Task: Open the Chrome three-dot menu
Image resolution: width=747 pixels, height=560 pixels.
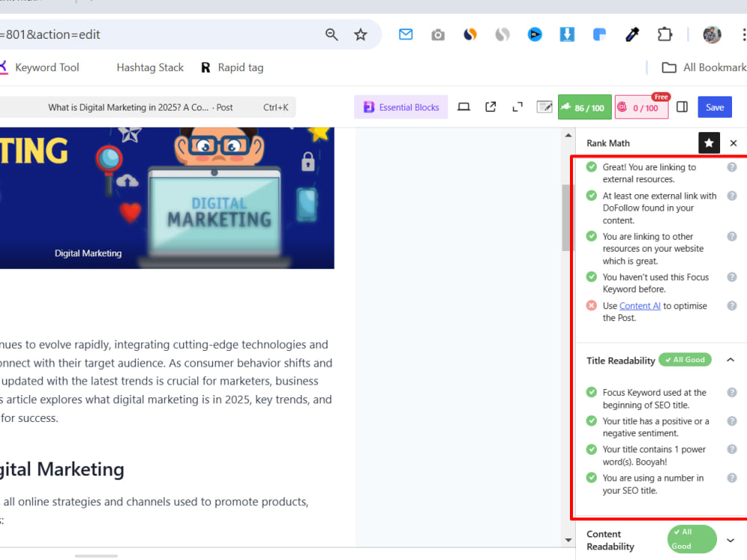Action: pos(744,34)
